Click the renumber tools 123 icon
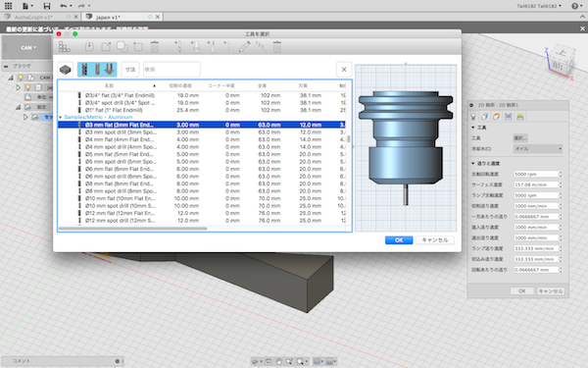This screenshot has width=588, height=368. (261, 46)
